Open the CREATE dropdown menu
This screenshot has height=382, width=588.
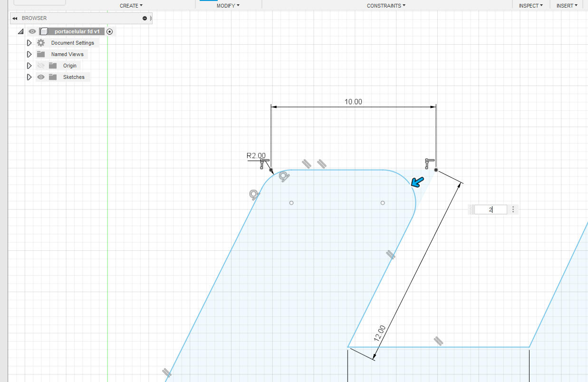131,6
